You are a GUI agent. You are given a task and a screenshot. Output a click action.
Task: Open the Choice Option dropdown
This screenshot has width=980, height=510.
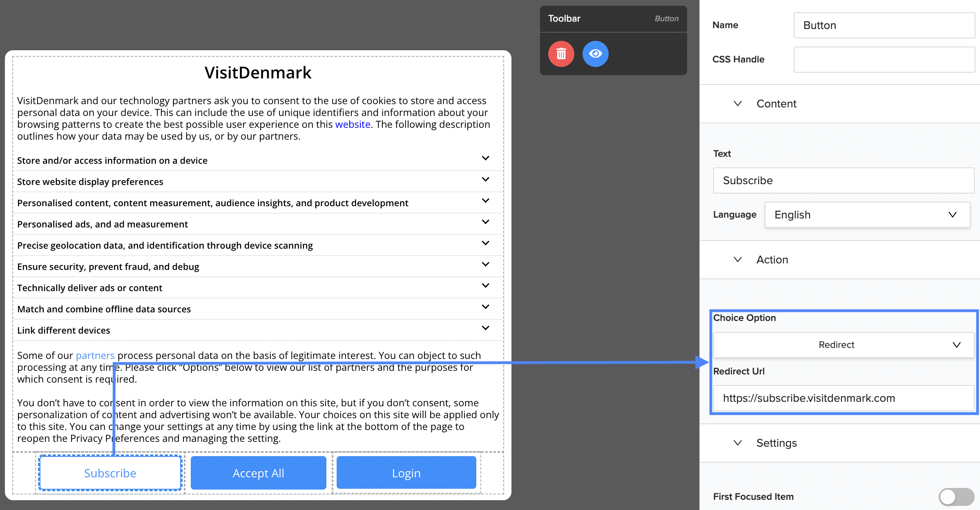pyautogui.click(x=844, y=345)
